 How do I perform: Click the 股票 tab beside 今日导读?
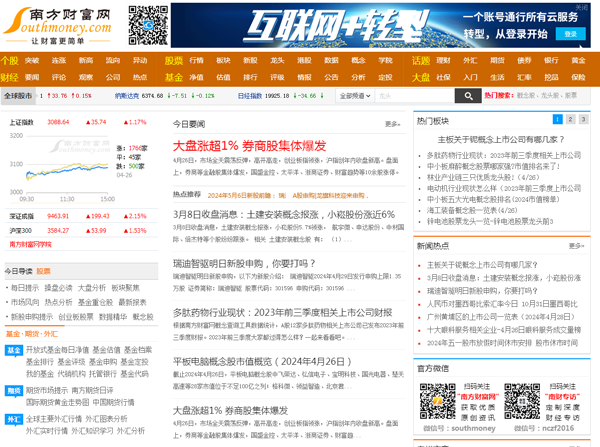point(43,271)
